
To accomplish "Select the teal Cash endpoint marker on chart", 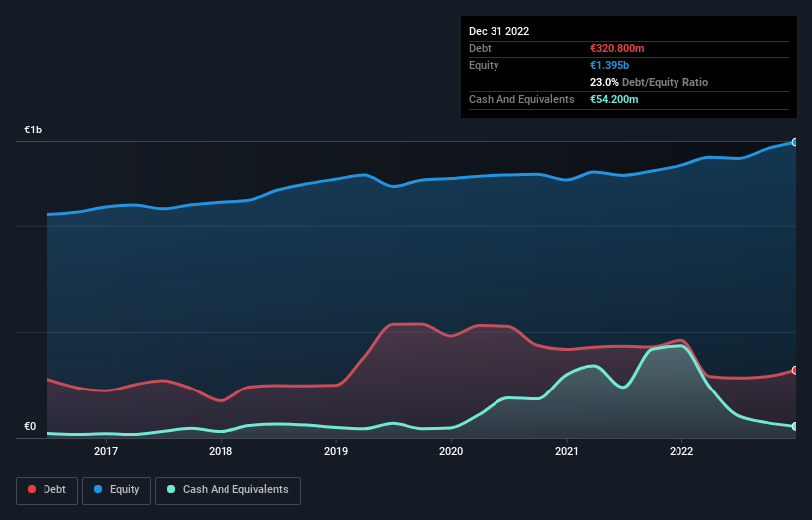I will pyautogui.click(x=795, y=426).
